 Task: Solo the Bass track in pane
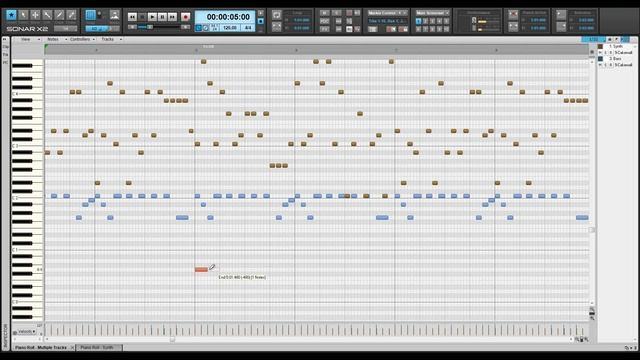tap(611, 65)
